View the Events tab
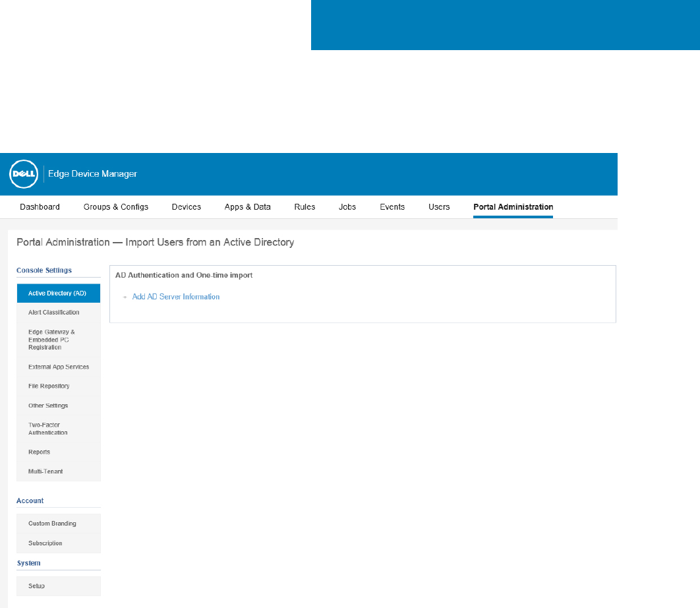The width and height of the screenshot is (700, 608). point(392,207)
